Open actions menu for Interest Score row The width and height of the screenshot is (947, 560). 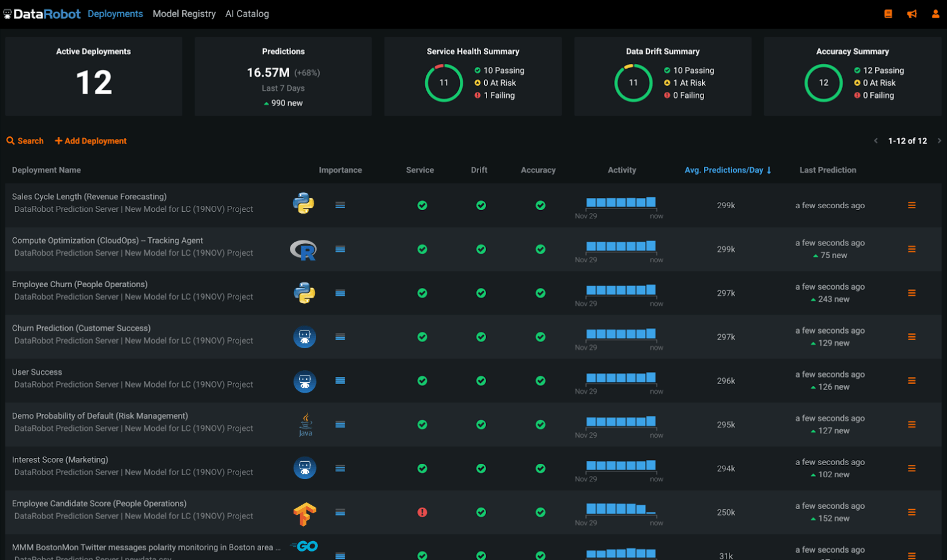click(912, 468)
